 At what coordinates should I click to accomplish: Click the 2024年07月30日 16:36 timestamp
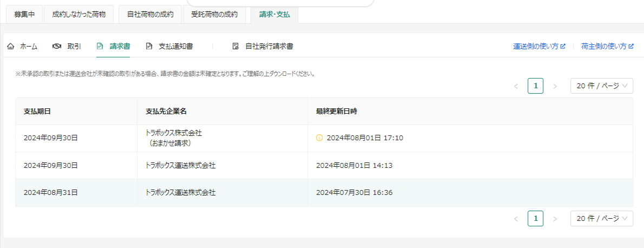(354, 192)
